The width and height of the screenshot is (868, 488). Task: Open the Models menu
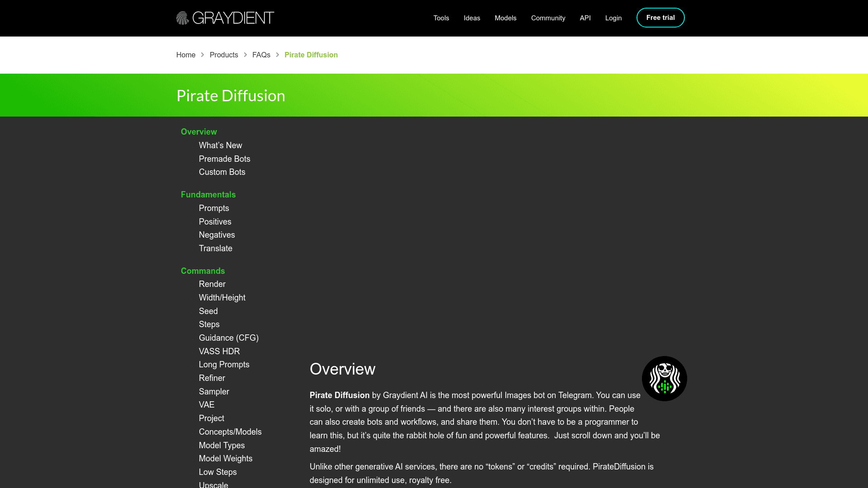click(505, 18)
